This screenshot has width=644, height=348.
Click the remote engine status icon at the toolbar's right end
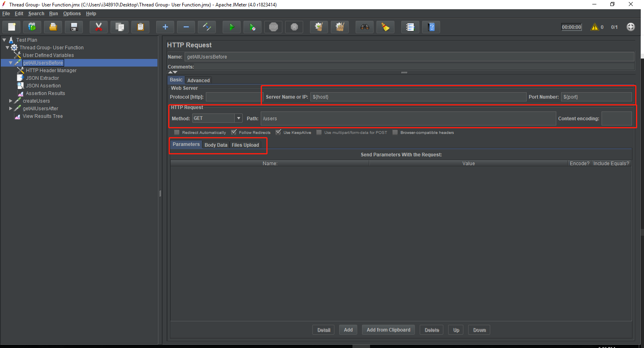tap(630, 27)
